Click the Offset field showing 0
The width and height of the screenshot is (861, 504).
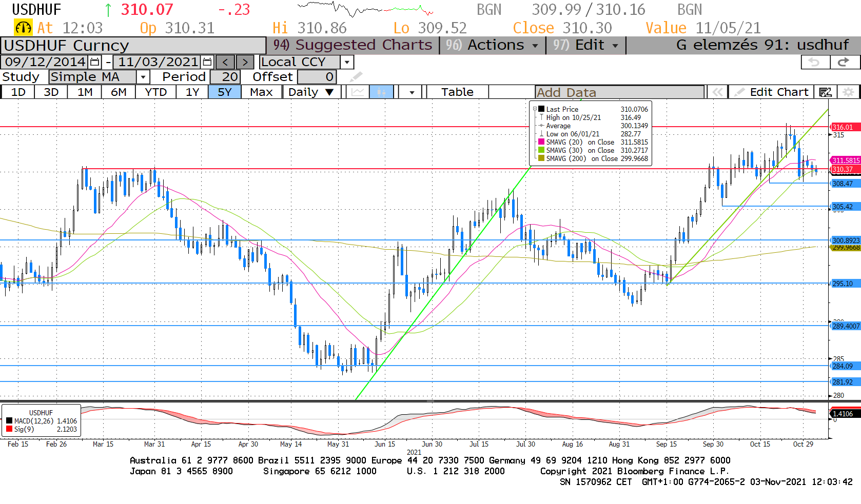pyautogui.click(x=317, y=77)
